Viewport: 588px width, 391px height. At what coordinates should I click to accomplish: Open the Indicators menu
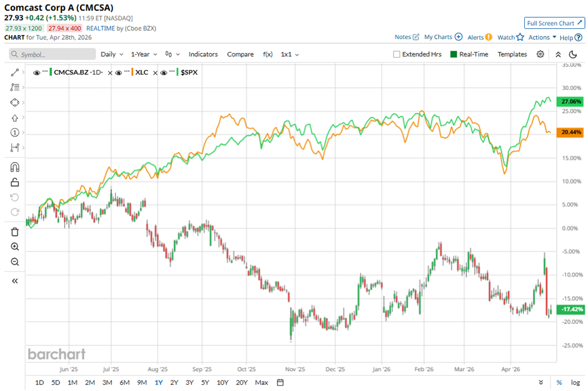tap(203, 54)
